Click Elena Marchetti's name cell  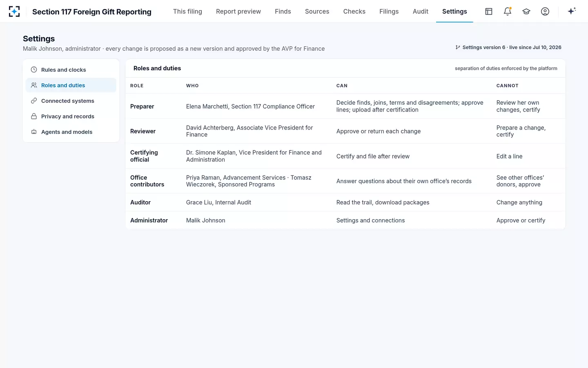250,106
